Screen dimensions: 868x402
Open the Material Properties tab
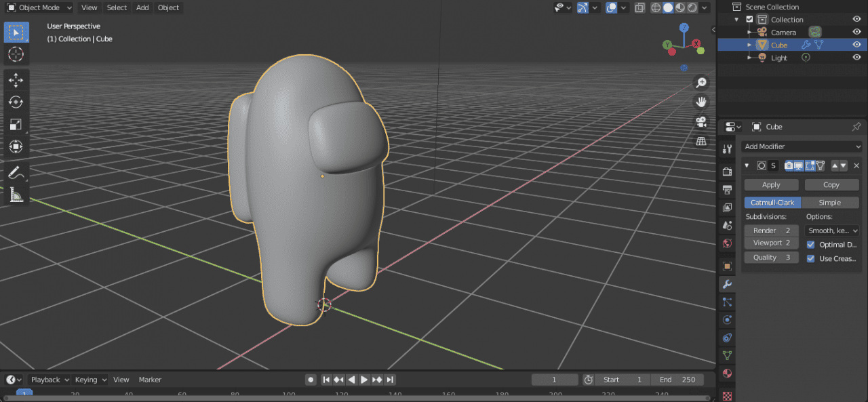coord(727,374)
